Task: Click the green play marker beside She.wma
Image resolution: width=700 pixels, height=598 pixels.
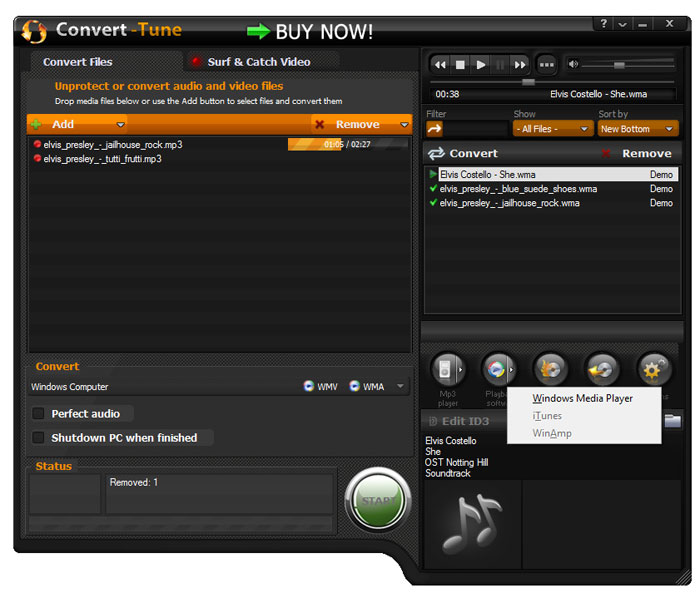Action: 433,174
